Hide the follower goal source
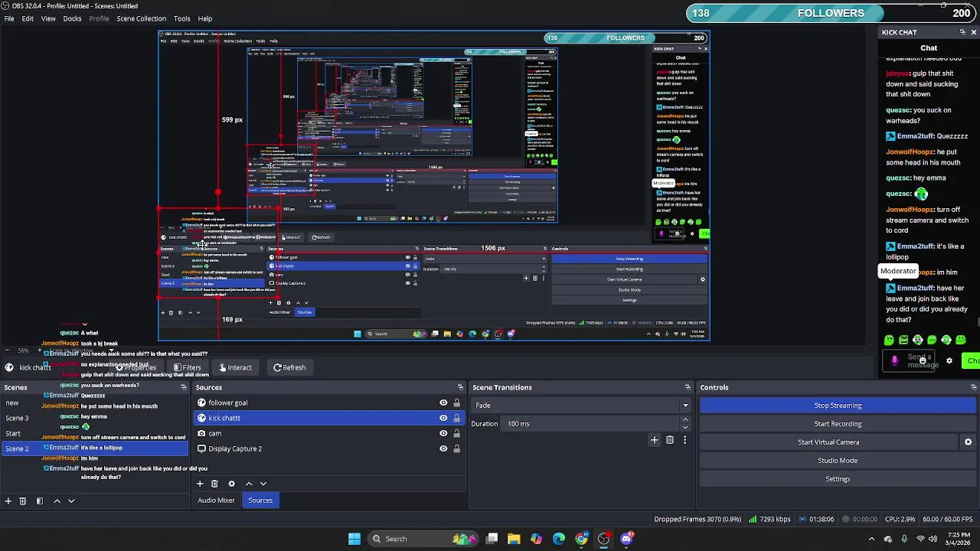980x551 pixels. [443, 403]
